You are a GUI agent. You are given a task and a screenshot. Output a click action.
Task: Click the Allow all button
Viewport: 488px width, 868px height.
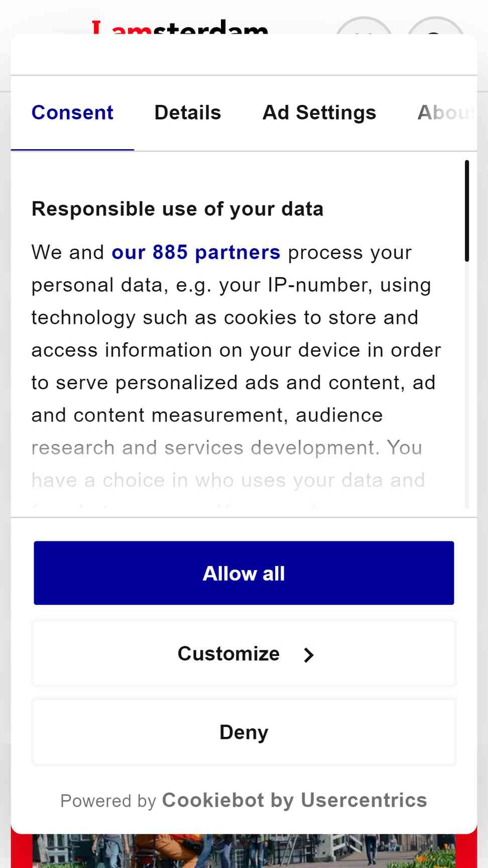[x=244, y=573]
